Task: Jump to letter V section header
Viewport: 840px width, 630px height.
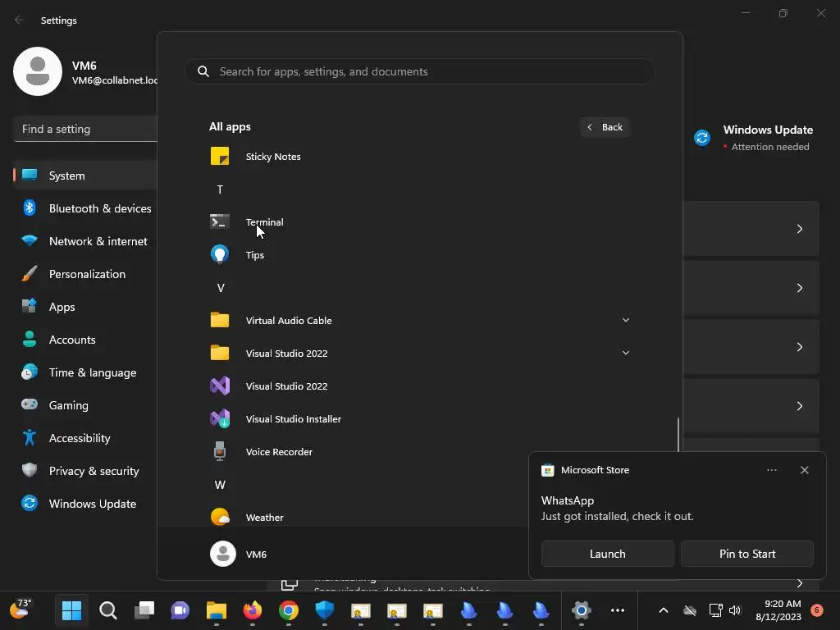Action: point(220,288)
